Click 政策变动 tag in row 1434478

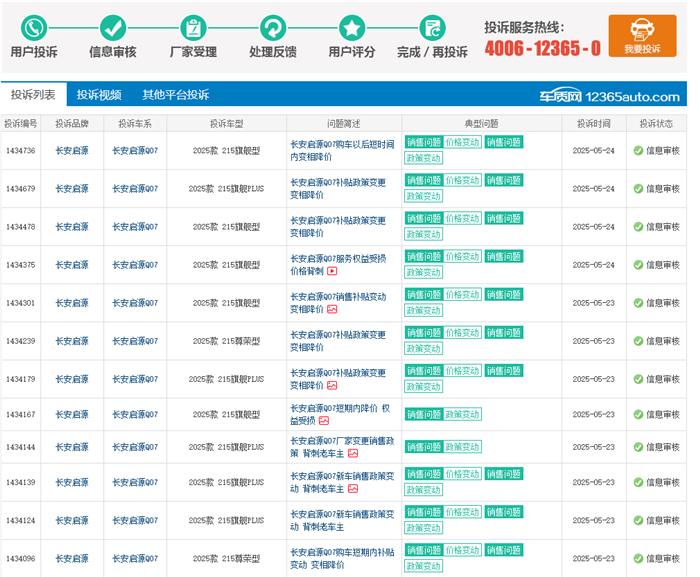pyautogui.click(x=423, y=234)
